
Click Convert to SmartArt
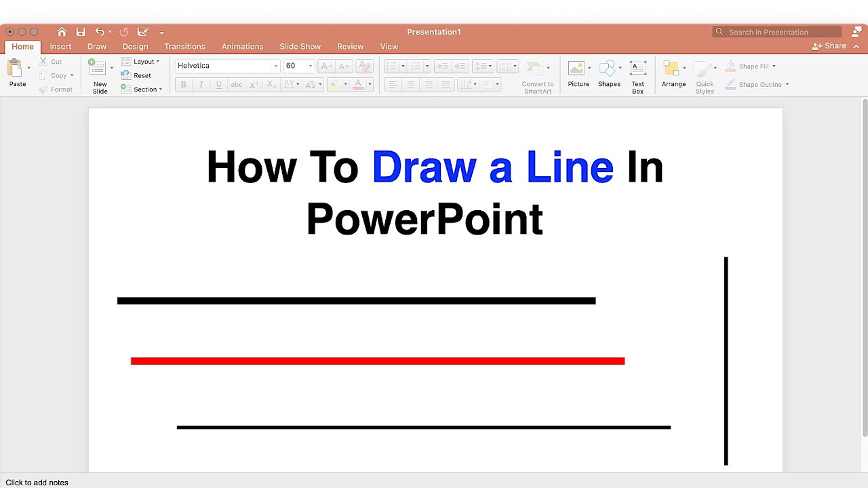[538, 77]
